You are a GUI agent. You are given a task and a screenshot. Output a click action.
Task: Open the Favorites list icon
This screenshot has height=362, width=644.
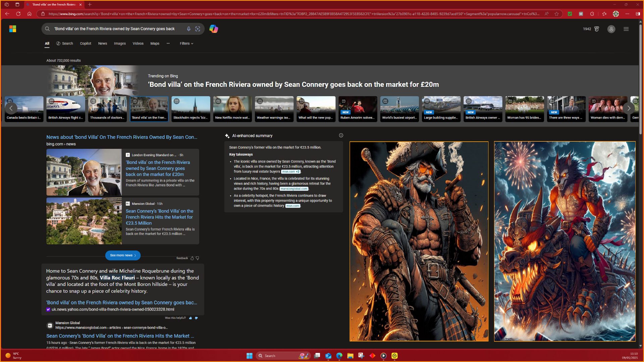coord(604,14)
